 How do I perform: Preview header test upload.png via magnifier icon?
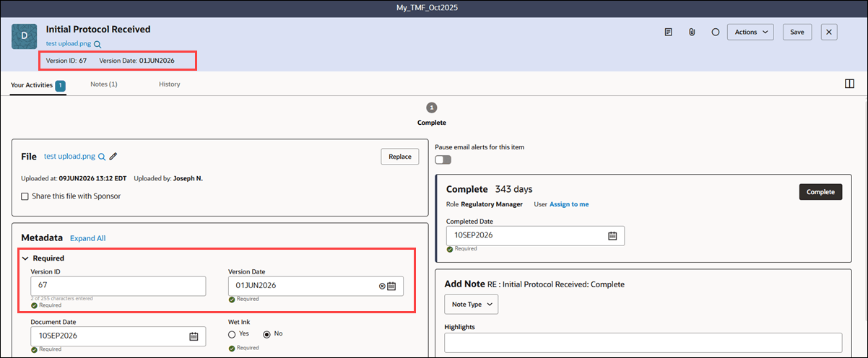pos(97,45)
